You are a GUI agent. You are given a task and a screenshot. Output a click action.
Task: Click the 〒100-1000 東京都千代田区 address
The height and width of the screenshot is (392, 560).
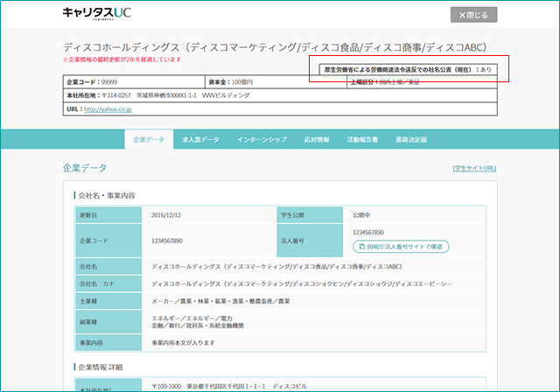click(x=229, y=386)
